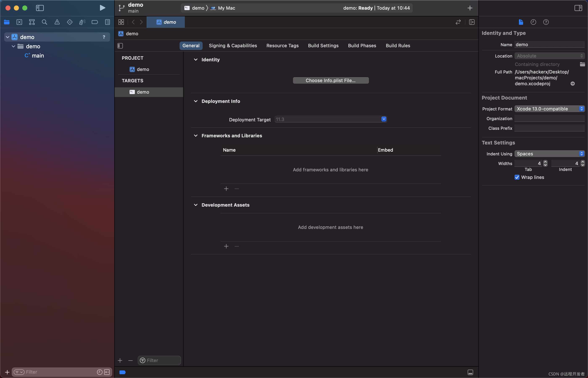
Task: Click the source control branch icon
Action: 121,8
